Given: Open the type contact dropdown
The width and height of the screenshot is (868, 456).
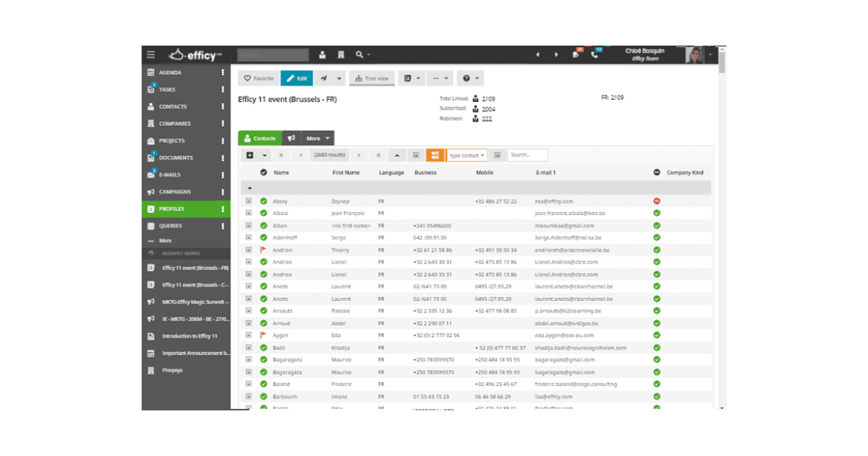Looking at the screenshot, I should click(x=467, y=155).
